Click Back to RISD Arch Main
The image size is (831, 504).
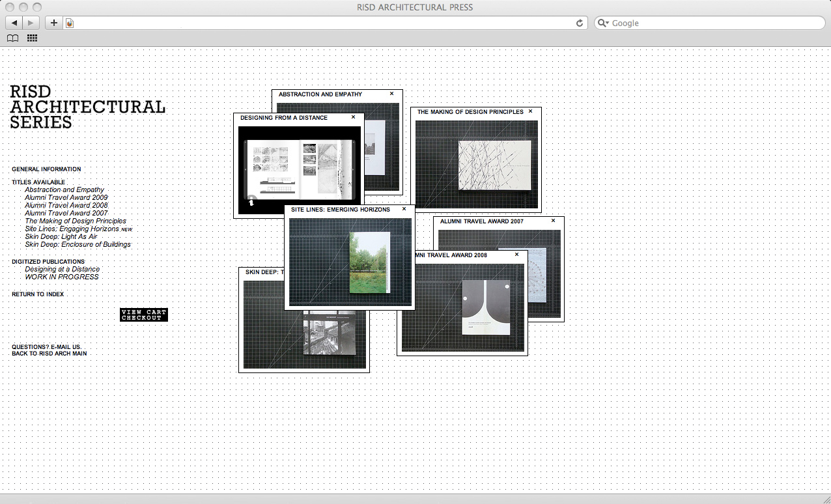tap(49, 354)
